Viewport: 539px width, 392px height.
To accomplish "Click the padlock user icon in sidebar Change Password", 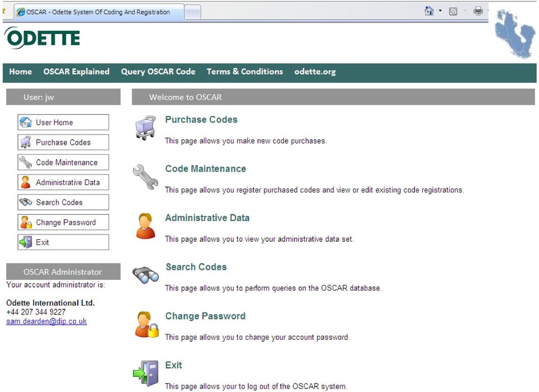I will (x=26, y=222).
